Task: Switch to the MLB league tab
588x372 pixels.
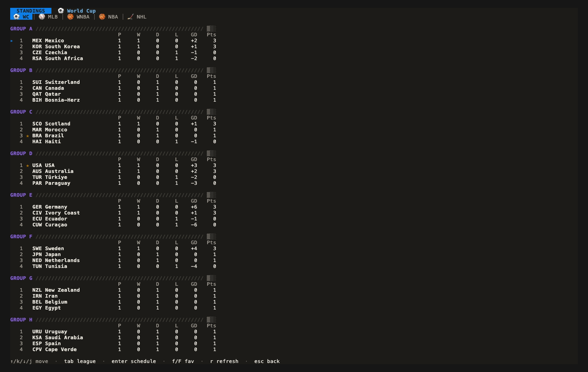Action: click(x=48, y=17)
